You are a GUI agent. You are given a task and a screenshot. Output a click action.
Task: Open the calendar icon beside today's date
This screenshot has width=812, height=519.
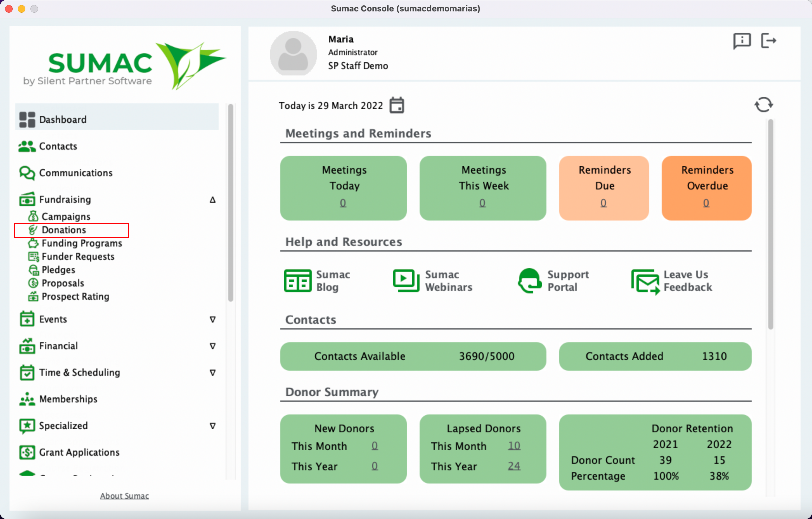[x=397, y=106]
